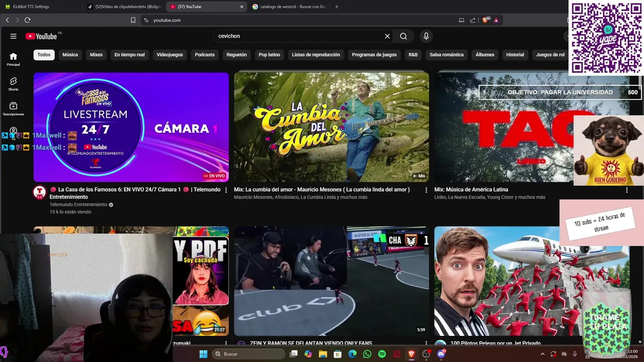The width and height of the screenshot is (644, 362).
Task: Select the Salsa romántica filter chip
Action: click(446, 54)
